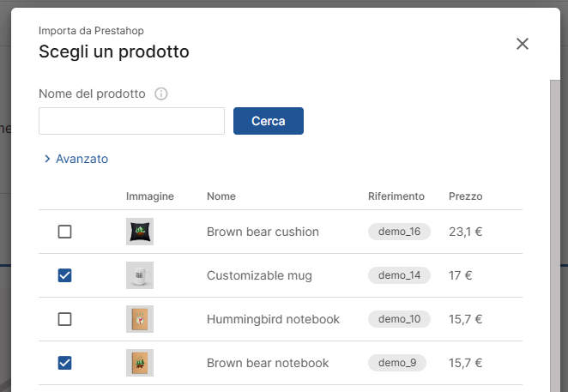Open the Brown bear cushion thumbnail

140,232
